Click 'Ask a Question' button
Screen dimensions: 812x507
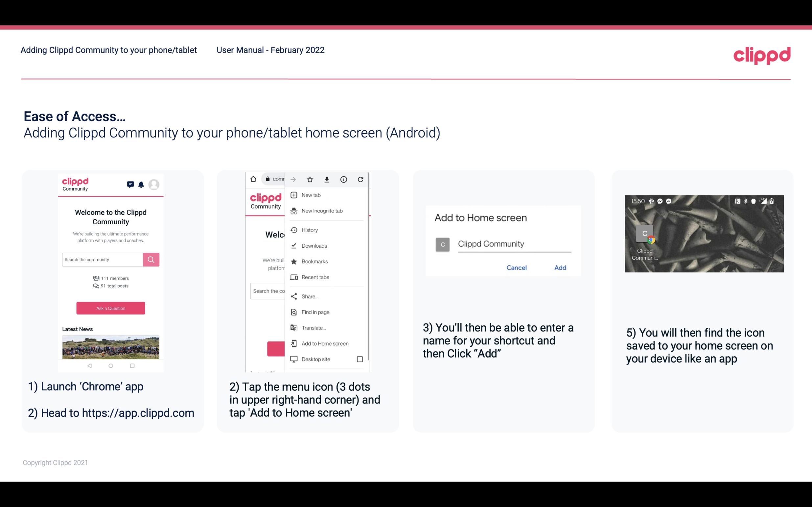(x=110, y=308)
